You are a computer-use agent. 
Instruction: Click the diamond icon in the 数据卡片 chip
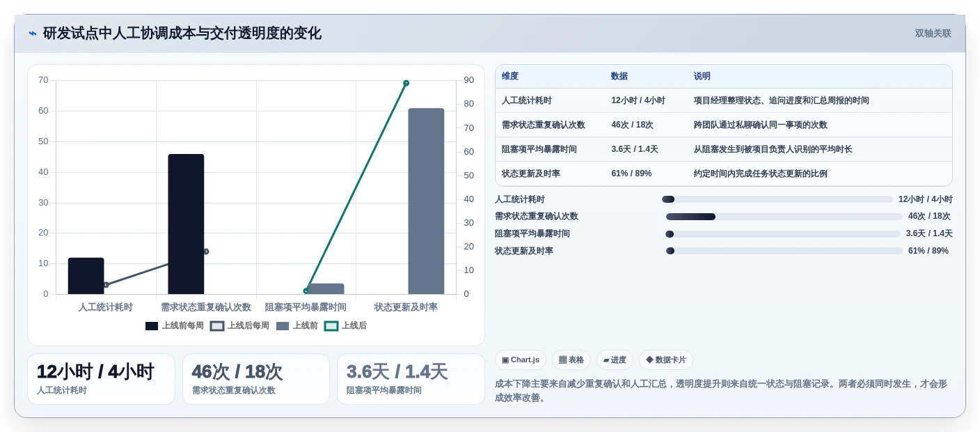[649, 360]
